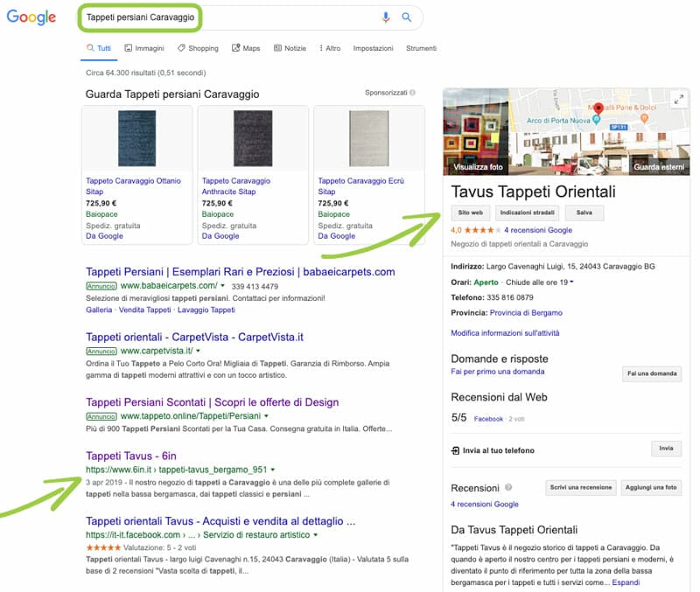Expand the arrow next to www.tappeto.online/Tappeti/Persiani
This screenshot has height=592, width=700.
coord(267,415)
